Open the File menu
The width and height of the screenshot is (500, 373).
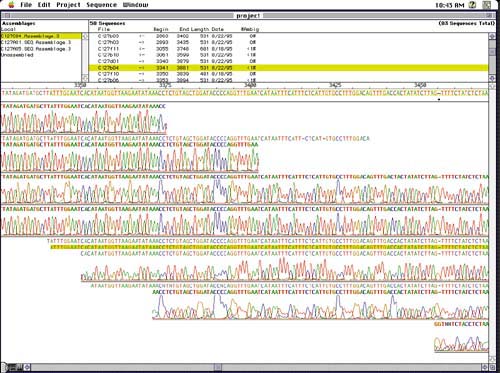click(26, 5)
